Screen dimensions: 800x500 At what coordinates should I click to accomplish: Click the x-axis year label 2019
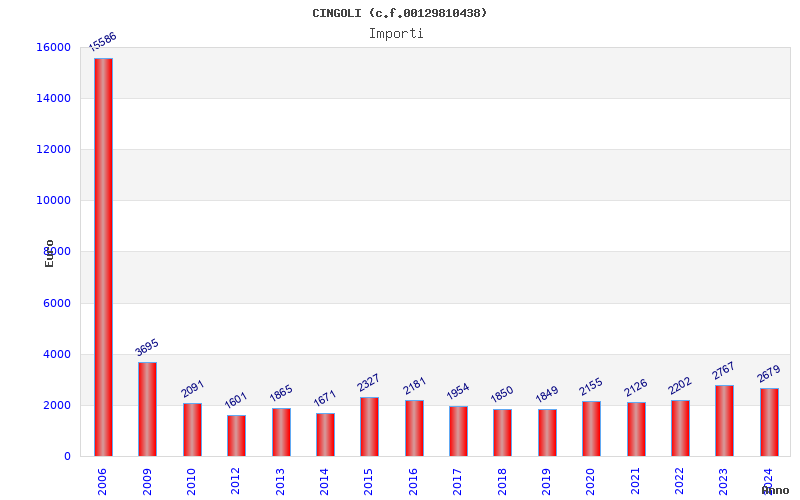(546, 482)
